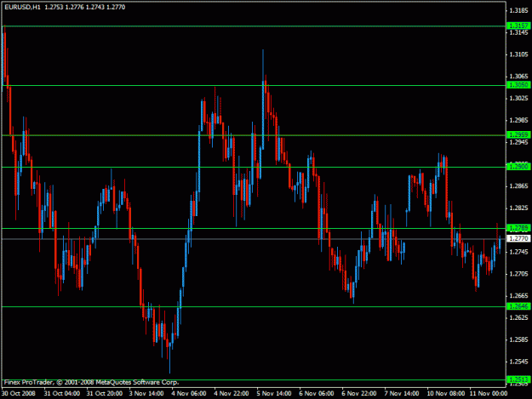Click the 1.2985 price scale value

(x=518, y=120)
